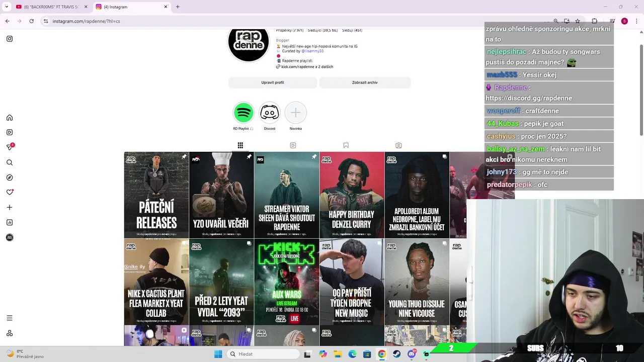Open the Sledující followers count
This screenshot has width=644, height=362.
point(323,31)
